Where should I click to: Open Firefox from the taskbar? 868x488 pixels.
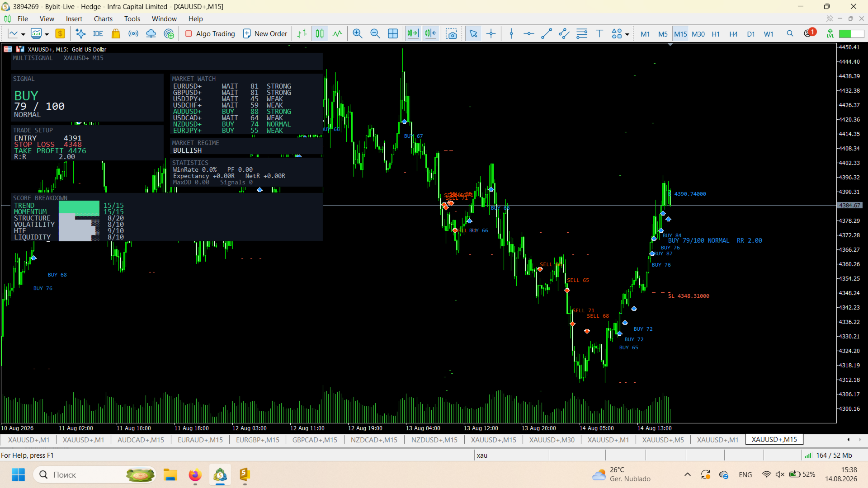pos(195,475)
